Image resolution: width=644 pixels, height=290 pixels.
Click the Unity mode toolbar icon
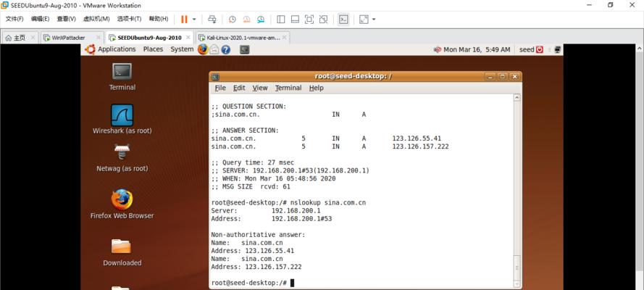pyautogui.click(x=323, y=20)
